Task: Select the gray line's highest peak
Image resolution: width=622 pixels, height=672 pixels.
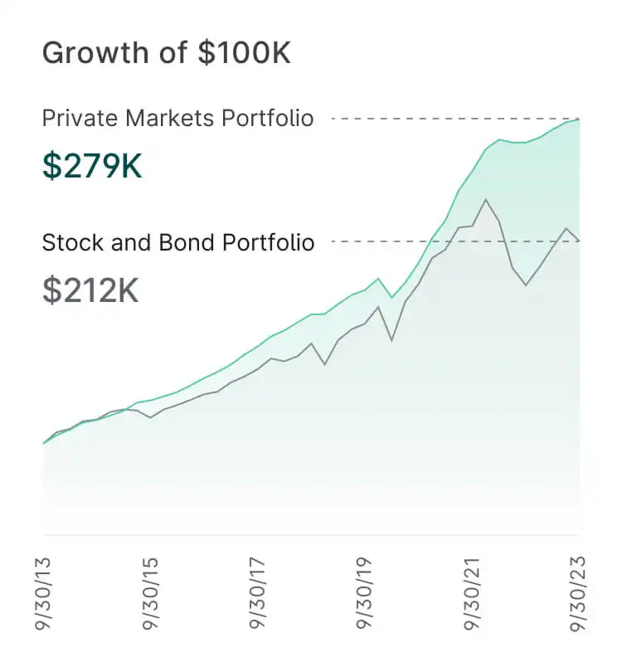Action: [x=486, y=200]
